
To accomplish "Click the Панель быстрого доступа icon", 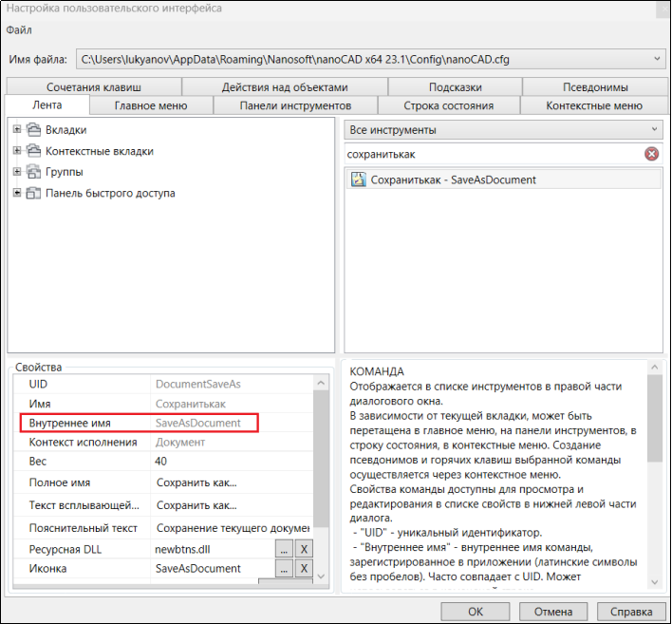I will pyautogui.click(x=33, y=193).
